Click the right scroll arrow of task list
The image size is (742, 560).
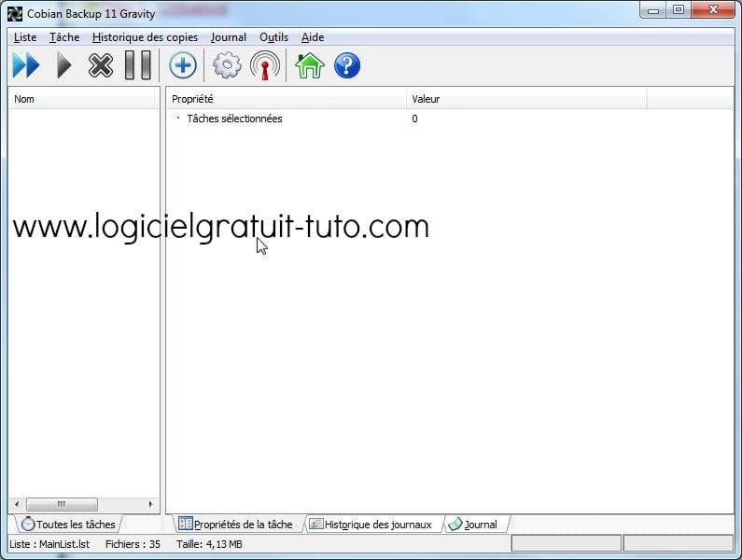pyautogui.click(x=150, y=504)
